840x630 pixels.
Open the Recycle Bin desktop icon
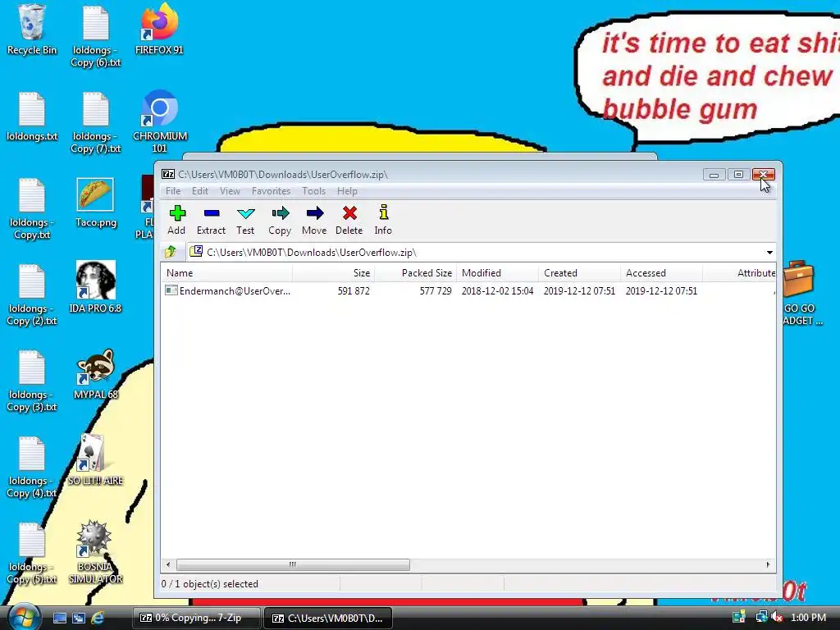[32, 30]
